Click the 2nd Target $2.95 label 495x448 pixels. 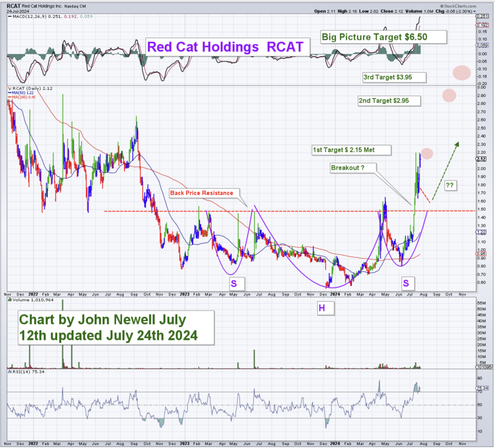(389, 101)
